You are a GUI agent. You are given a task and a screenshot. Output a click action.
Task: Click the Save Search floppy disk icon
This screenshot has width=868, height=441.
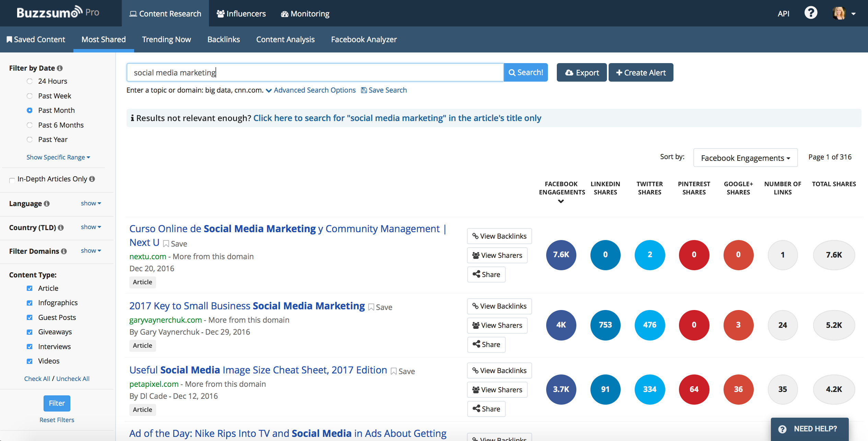click(364, 90)
